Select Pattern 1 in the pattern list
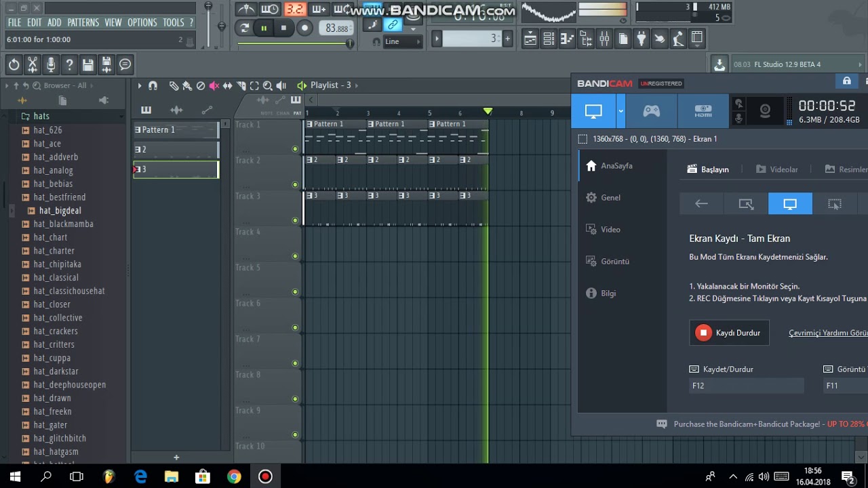This screenshot has height=488, width=868. click(176, 129)
